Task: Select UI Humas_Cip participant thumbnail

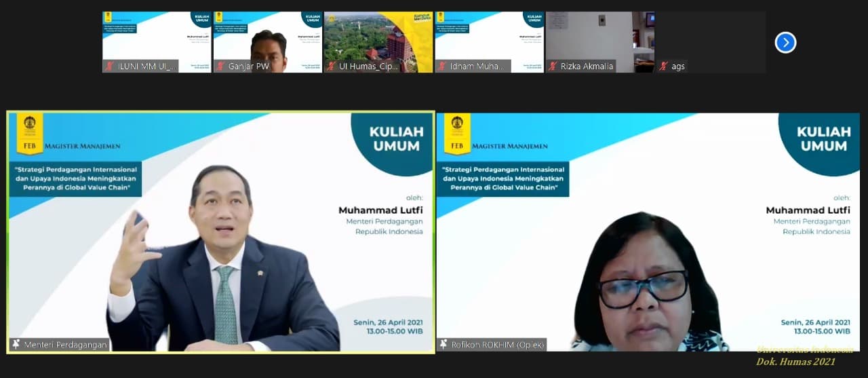Action: click(x=378, y=42)
